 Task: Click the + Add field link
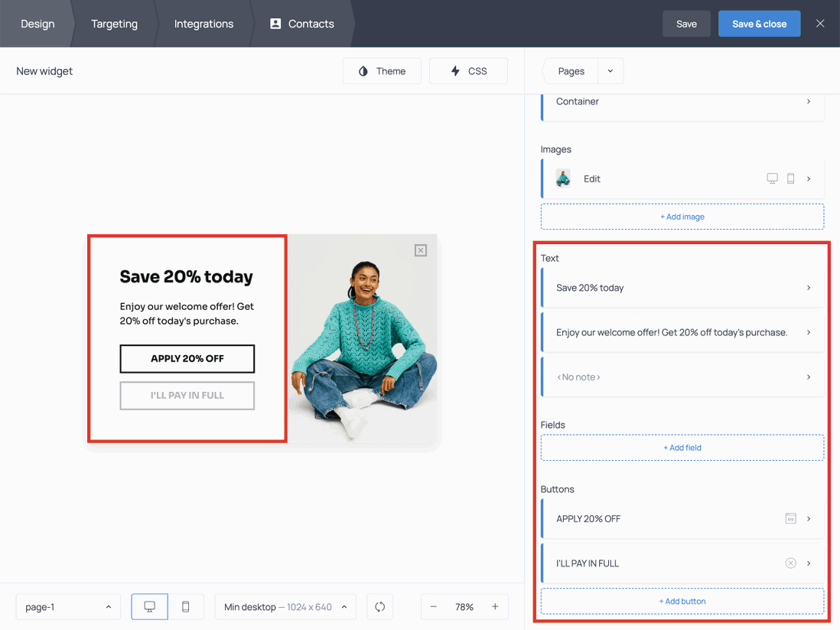pyautogui.click(x=682, y=448)
